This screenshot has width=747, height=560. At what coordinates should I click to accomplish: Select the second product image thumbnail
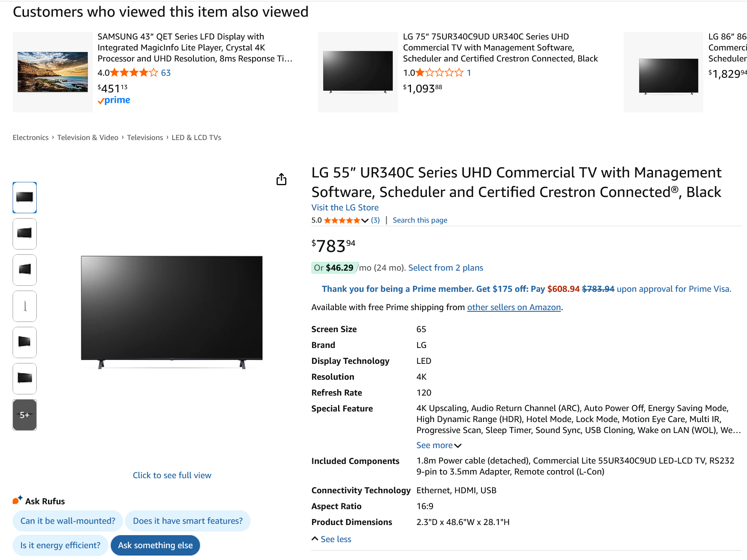[x=24, y=234]
